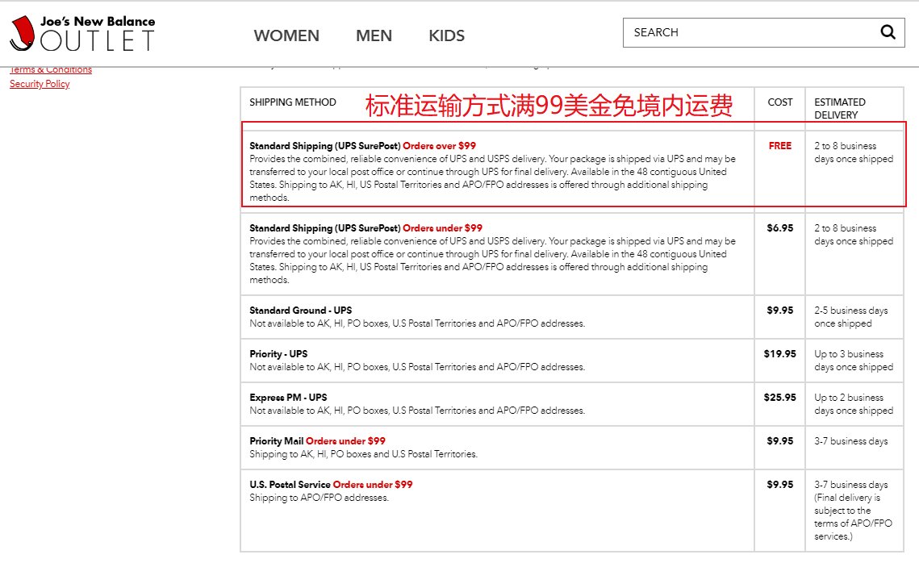
Task: Click 'Shipping to AK, HI, PO boxes' description
Action: pos(363,454)
